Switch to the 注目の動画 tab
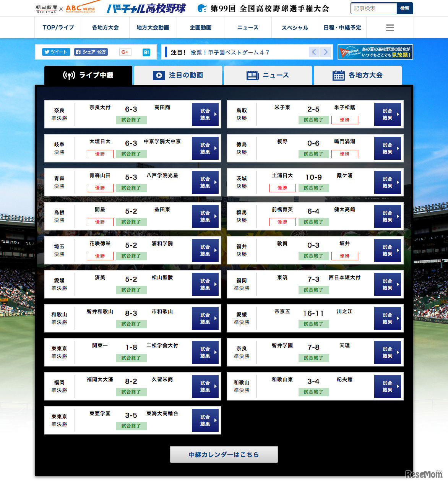 click(x=178, y=75)
